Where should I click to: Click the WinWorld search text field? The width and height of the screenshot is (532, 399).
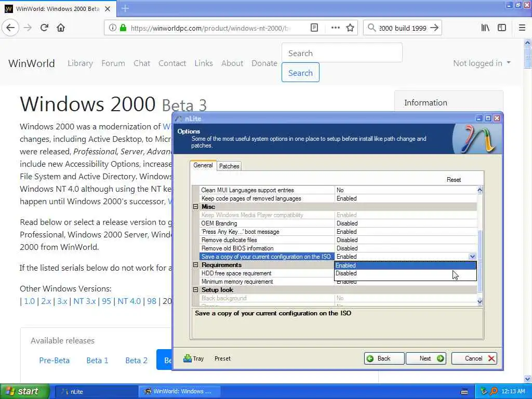[342, 53]
